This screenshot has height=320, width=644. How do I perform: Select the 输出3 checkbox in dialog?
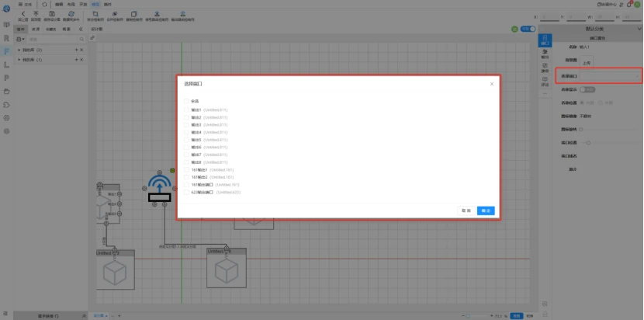click(186, 124)
